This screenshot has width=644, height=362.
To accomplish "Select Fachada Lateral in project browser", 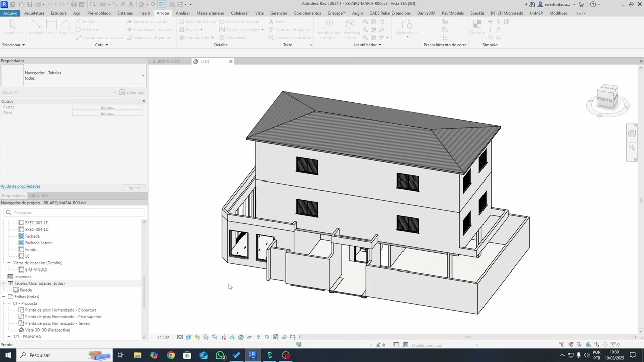I will point(39,243).
